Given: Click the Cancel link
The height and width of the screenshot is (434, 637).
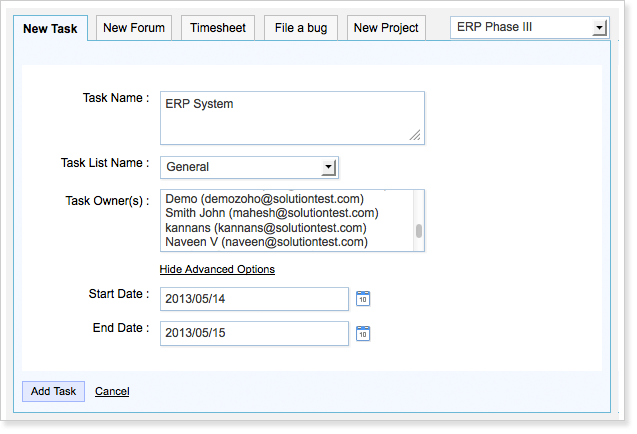Looking at the screenshot, I should point(112,391).
